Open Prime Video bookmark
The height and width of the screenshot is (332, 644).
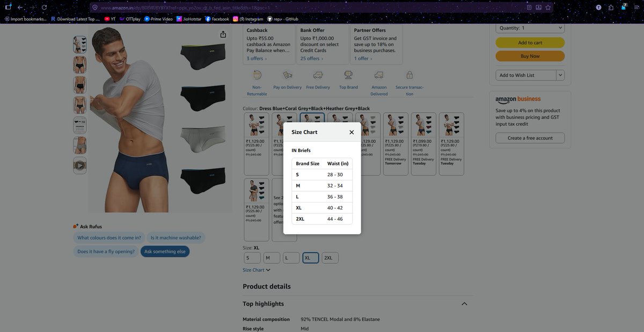159,19
